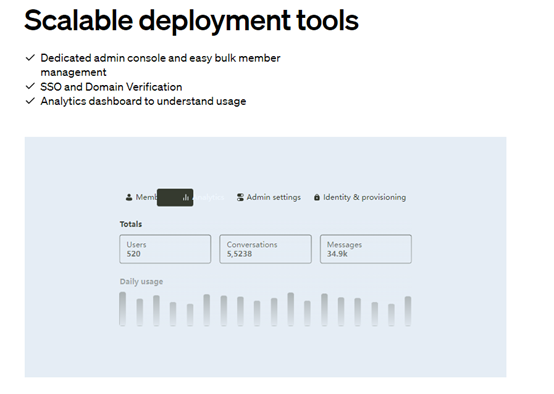The width and height of the screenshot is (554, 394).
Task: Click Analytics dashboard to understand usage text
Action: tap(143, 101)
